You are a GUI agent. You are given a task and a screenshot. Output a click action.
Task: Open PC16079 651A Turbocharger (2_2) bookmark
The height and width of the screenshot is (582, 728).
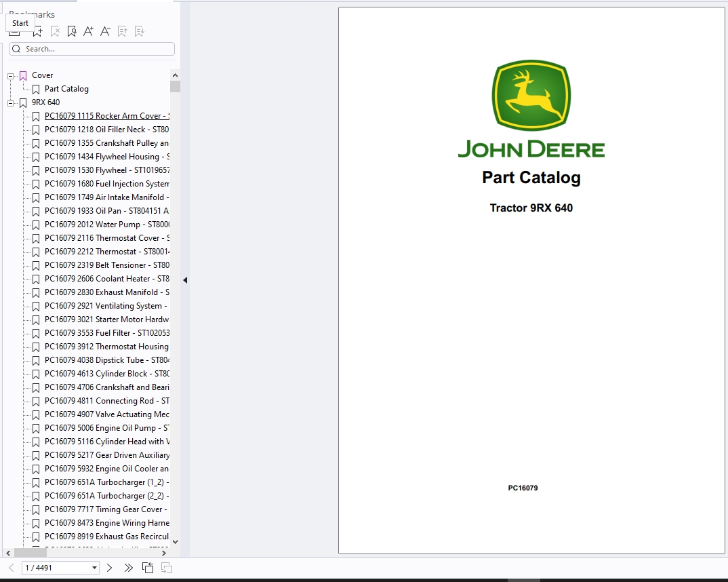pyautogui.click(x=107, y=496)
